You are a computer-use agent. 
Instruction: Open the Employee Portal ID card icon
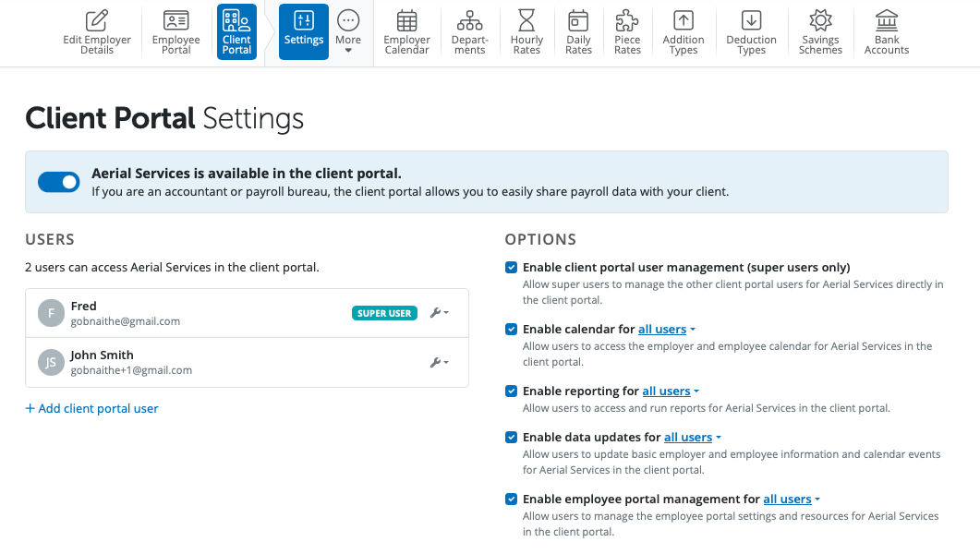(x=175, y=20)
